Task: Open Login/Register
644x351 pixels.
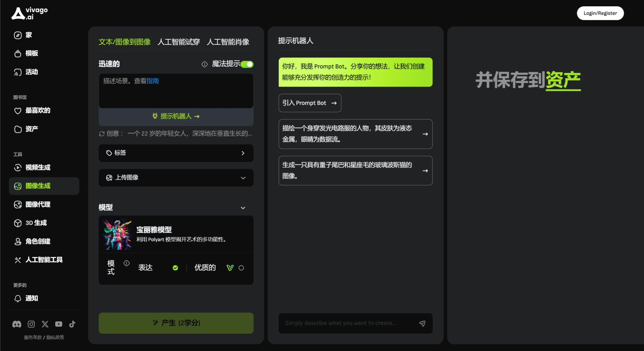Action: [x=600, y=13]
